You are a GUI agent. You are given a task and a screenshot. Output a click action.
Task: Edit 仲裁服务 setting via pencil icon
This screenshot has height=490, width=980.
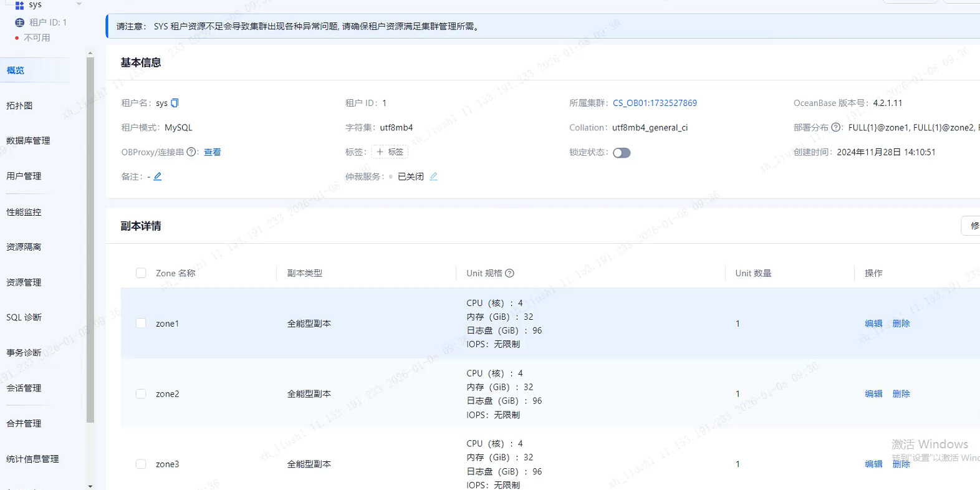pos(434,176)
